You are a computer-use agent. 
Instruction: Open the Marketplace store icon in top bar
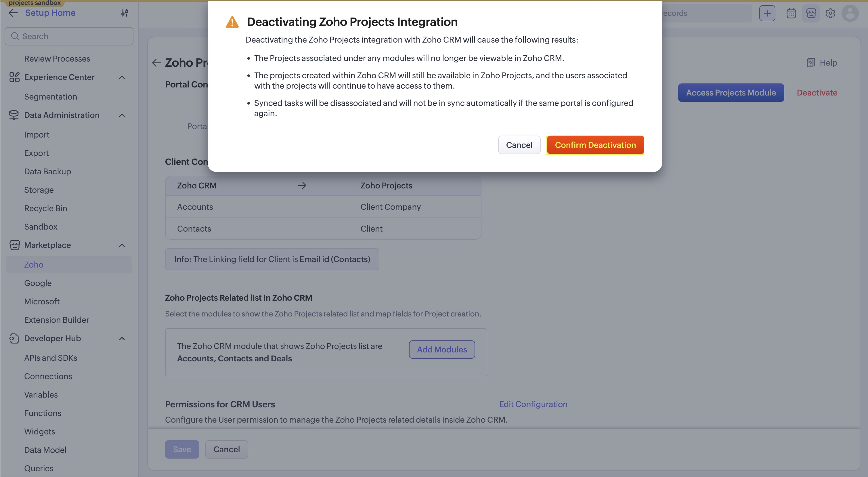tap(811, 13)
